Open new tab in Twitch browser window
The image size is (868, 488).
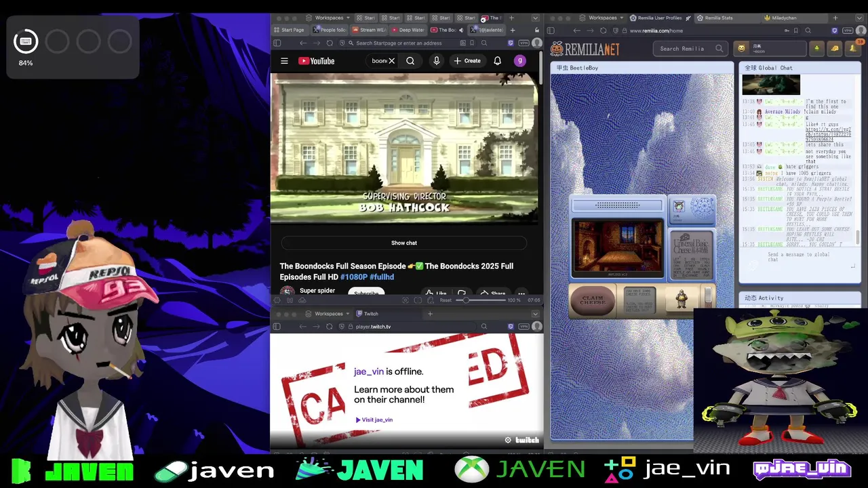(430, 314)
